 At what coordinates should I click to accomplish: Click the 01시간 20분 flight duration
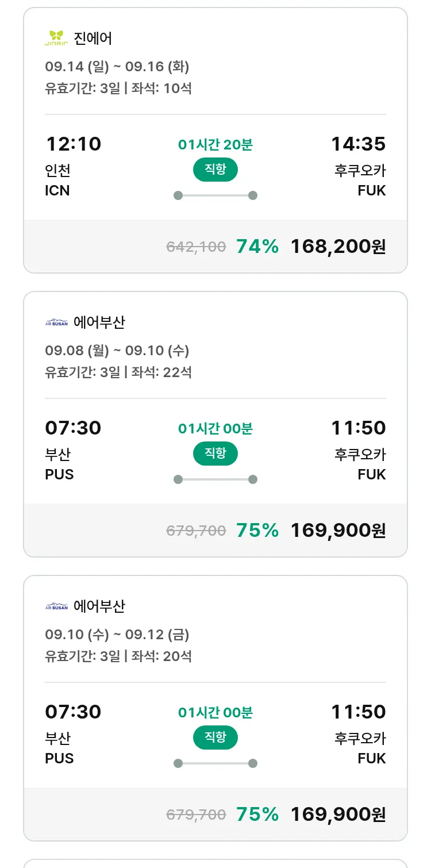(x=215, y=145)
